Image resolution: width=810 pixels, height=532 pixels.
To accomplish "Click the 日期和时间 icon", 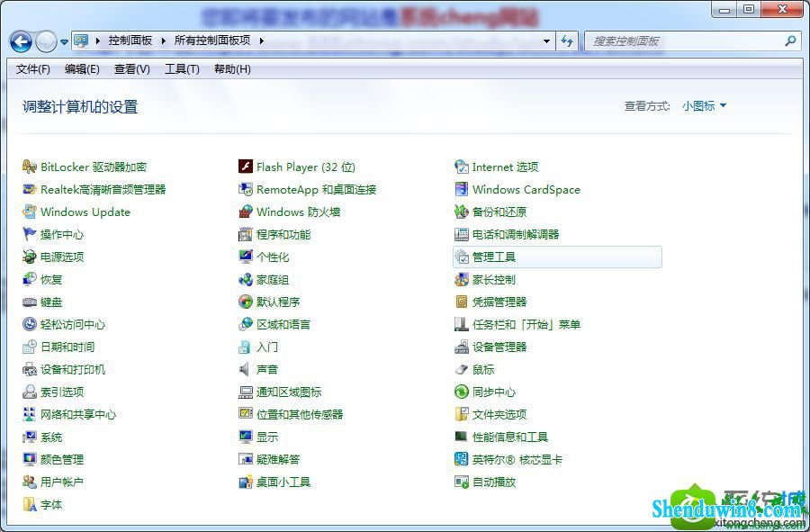I will coord(30,347).
